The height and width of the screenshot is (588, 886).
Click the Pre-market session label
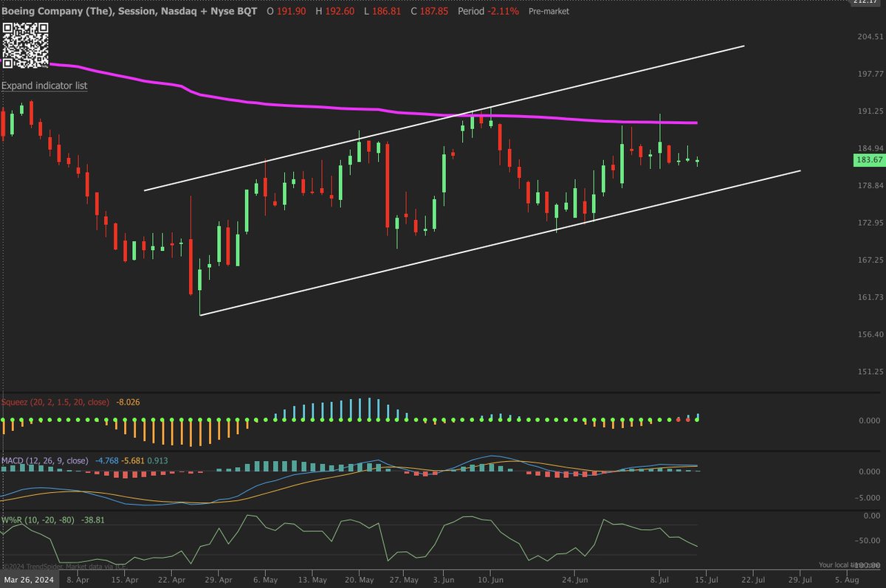549,12
